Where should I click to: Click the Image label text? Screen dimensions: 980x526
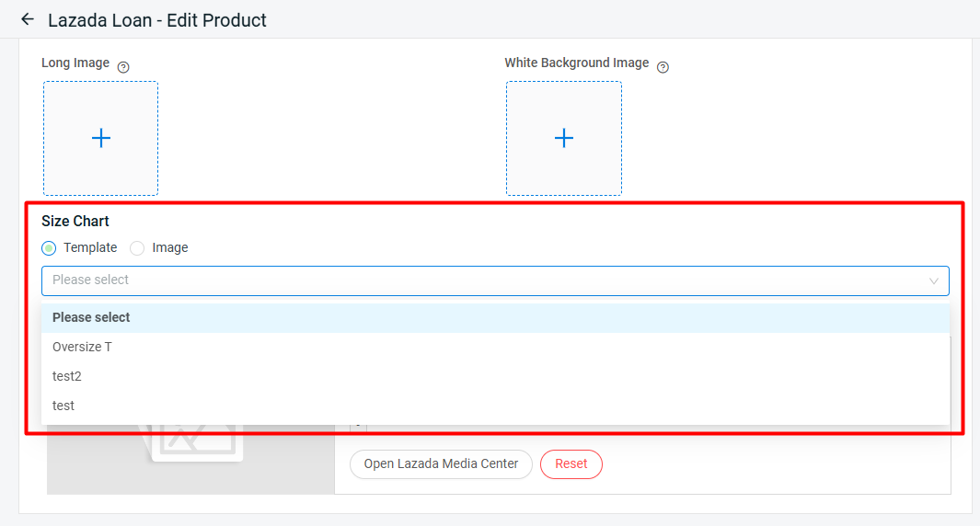(x=170, y=247)
